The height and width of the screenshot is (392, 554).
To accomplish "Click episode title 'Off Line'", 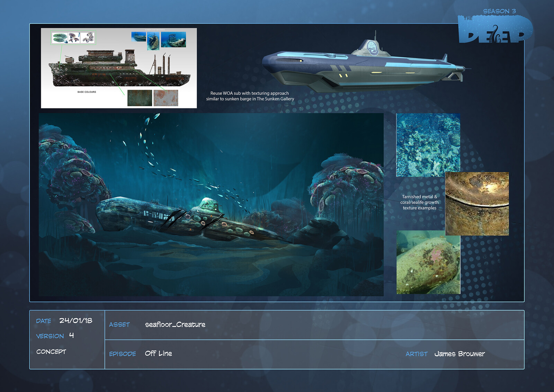I will click(159, 353).
